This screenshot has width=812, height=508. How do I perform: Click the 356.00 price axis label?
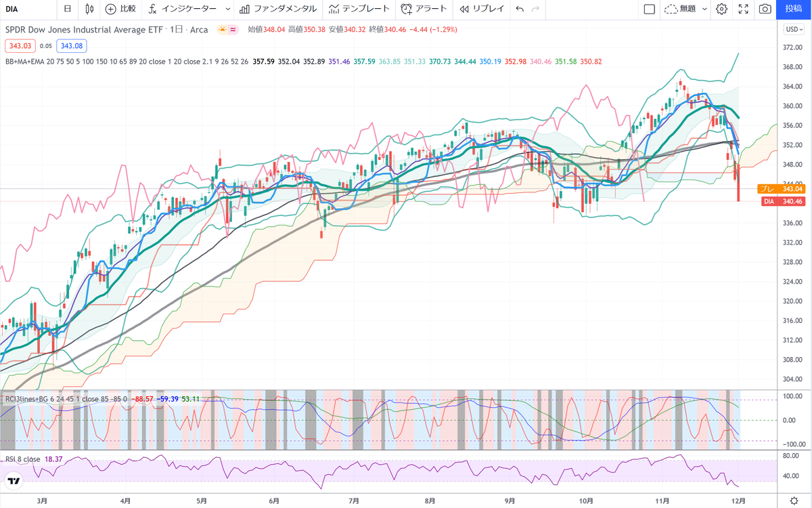pos(792,125)
